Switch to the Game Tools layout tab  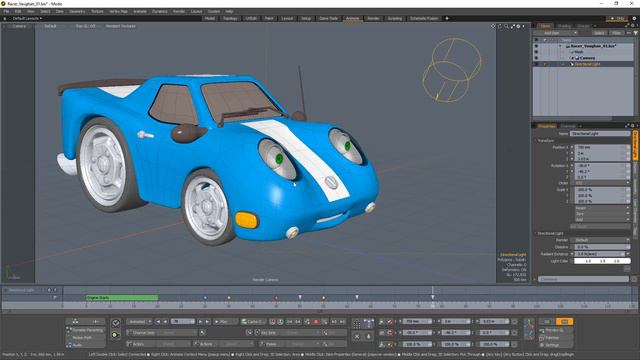click(x=328, y=18)
